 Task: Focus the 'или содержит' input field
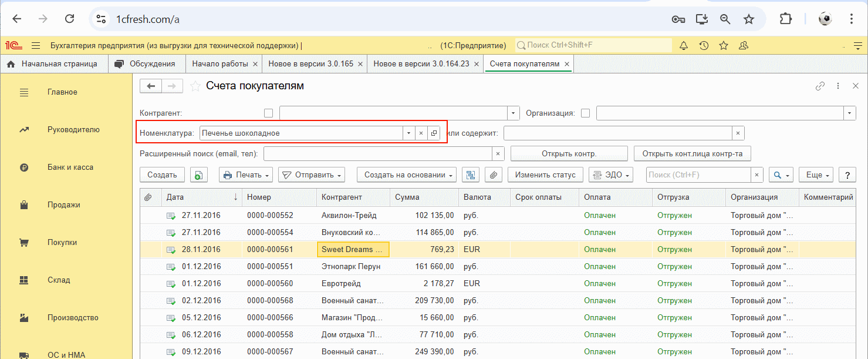tap(618, 133)
